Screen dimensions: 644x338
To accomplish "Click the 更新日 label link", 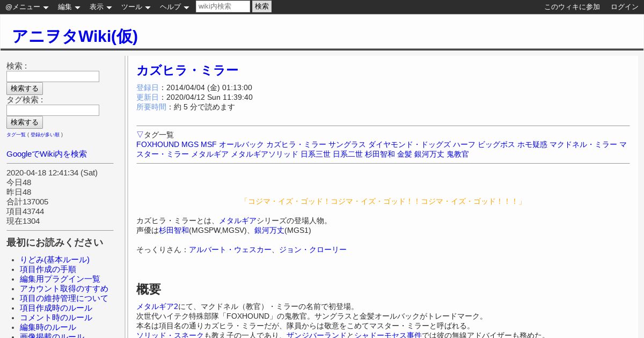I will click(148, 97).
